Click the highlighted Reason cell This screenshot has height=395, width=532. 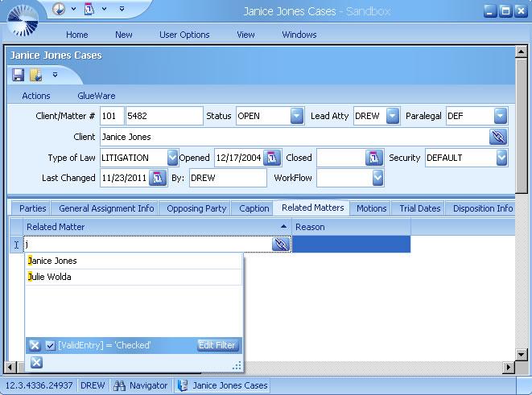click(x=351, y=244)
